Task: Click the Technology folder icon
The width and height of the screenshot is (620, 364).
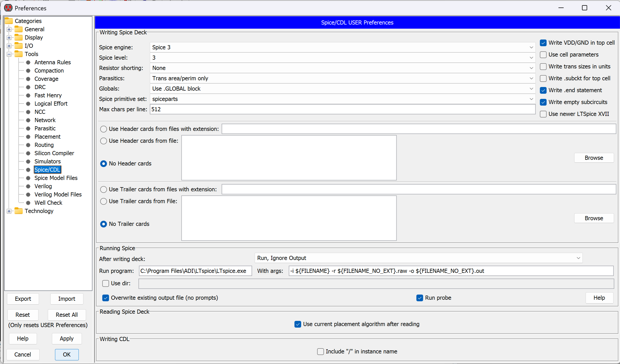Action: click(19, 211)
